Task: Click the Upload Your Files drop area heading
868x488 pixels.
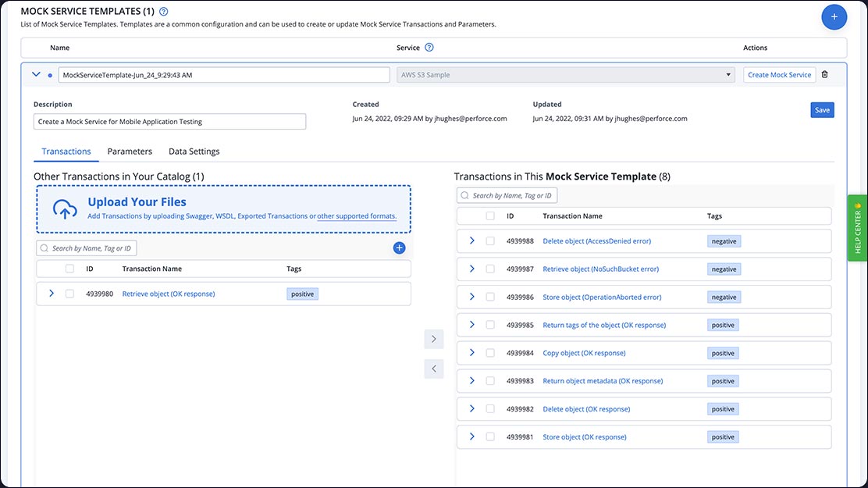Action: coord(137,201)
